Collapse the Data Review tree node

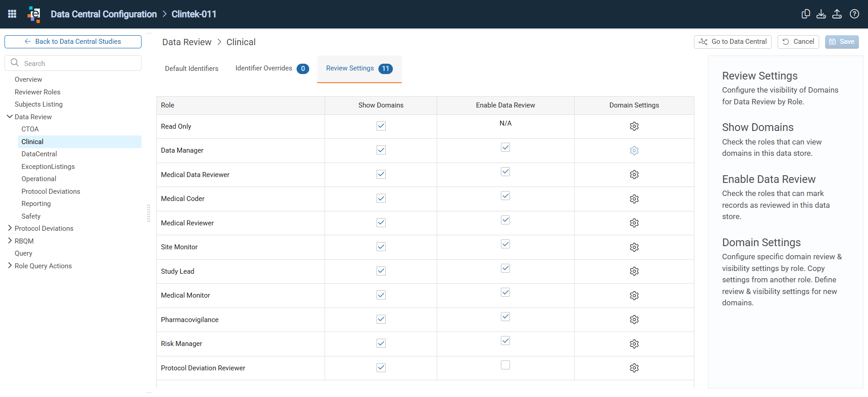pyautogui.click(x=9, y=117)
